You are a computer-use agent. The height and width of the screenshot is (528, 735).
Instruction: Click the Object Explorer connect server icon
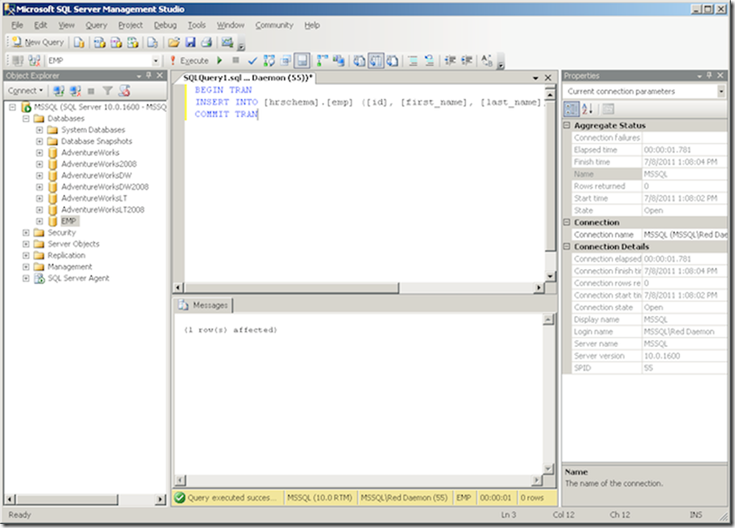coord(59,91)
